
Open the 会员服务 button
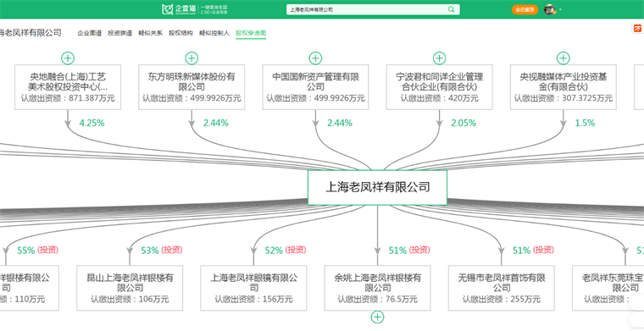tap(525, 9)
